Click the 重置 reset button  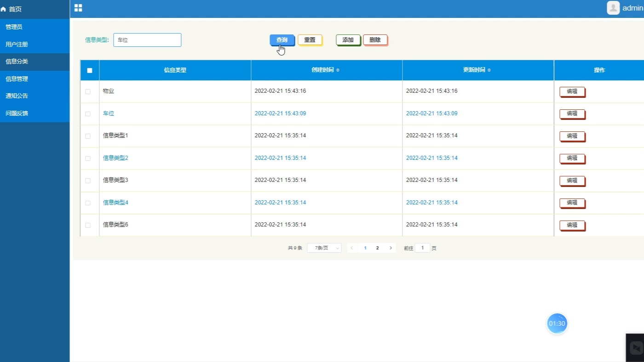310,40
